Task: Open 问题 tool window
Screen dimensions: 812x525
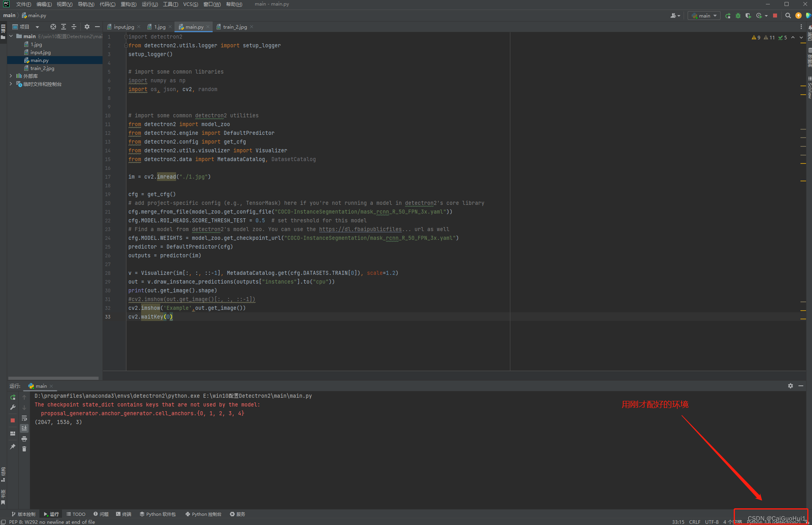Action: (x=101, y=514)
